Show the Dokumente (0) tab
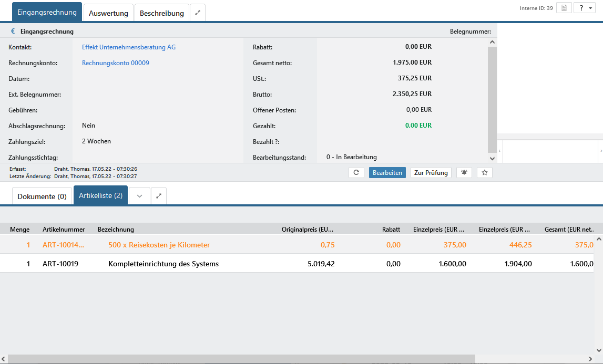Image resolution: width=603 pixels, height=364 pixels. tap(42, 196)
